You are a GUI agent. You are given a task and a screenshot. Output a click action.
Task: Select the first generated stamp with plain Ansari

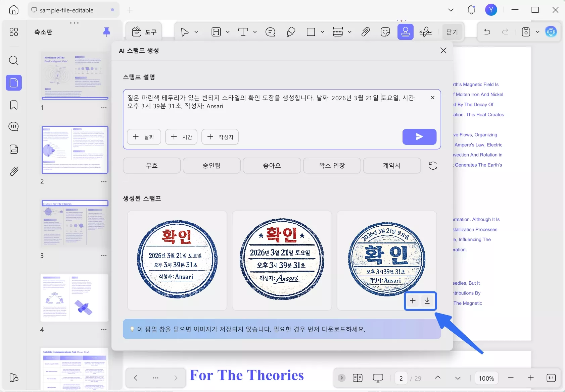pyautogui.click(x=177, y=261)
